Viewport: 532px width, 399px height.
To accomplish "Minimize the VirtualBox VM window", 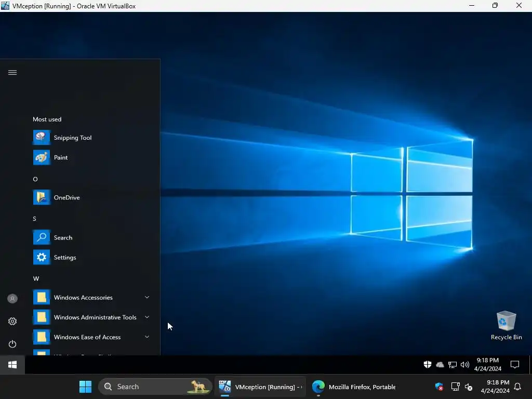I will click(472, 6).
